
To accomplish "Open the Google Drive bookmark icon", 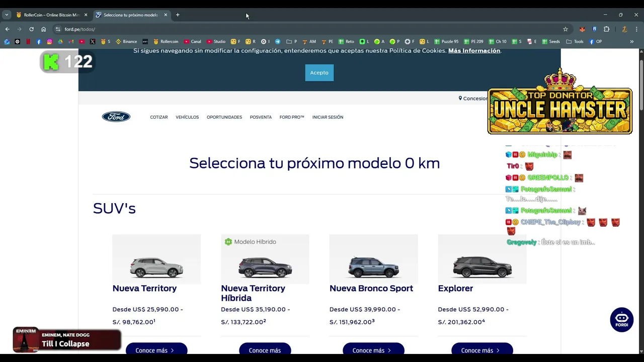I will tap(60, 42).
